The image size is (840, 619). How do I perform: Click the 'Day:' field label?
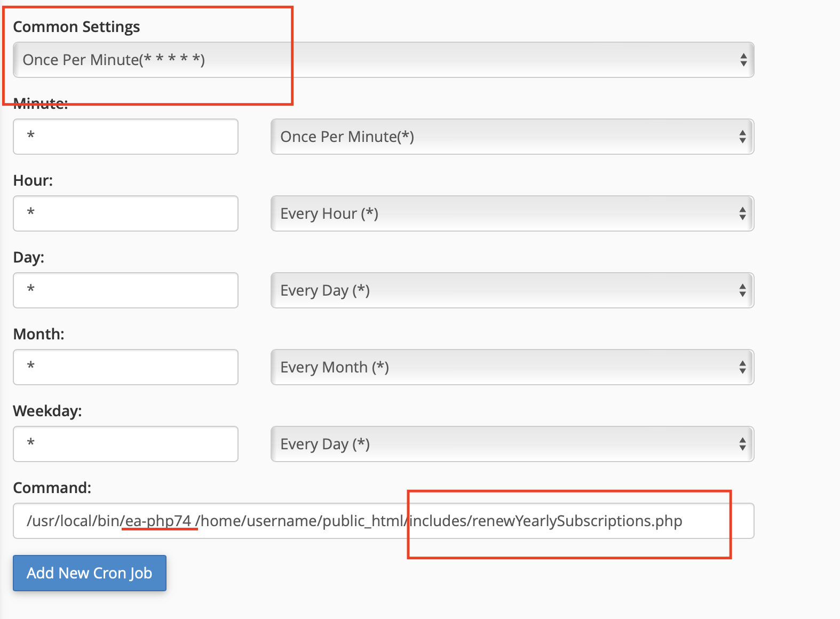29,257
